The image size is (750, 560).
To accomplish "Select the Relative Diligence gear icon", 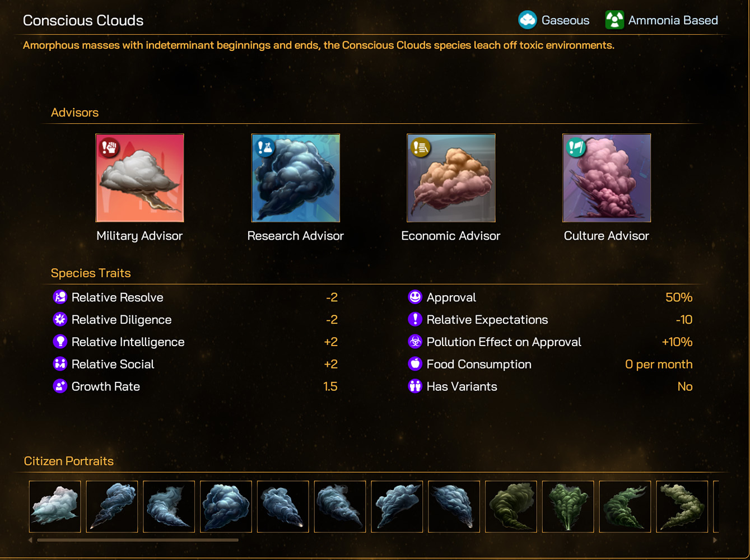I will tap(60, 320).
